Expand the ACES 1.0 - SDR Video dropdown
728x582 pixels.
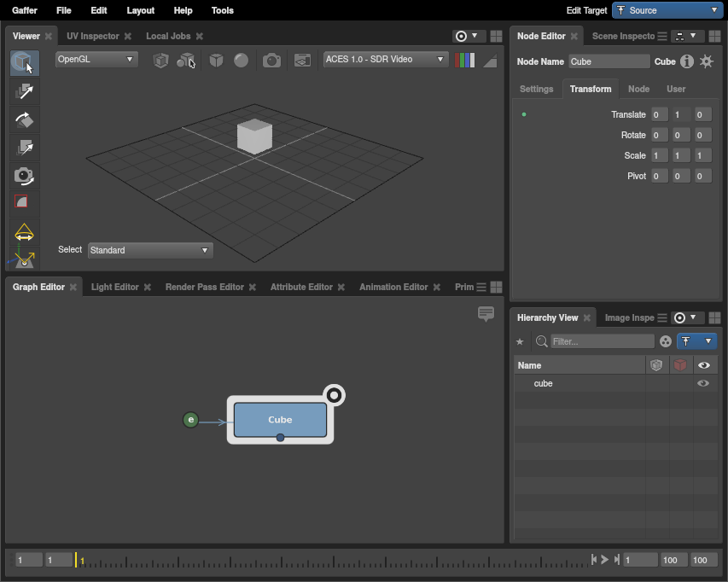tap(386, 60)
